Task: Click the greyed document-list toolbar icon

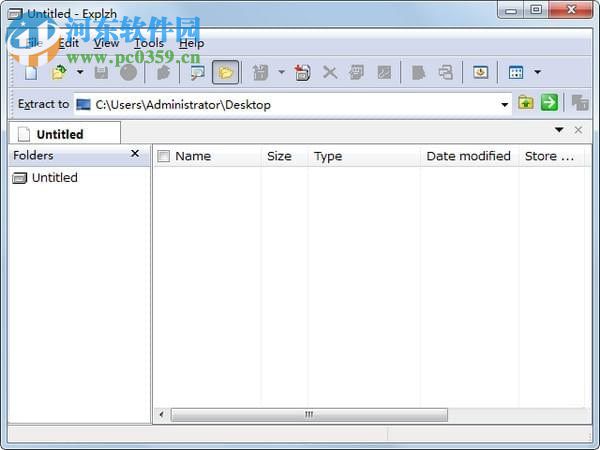Action: (x=418, y=72)
